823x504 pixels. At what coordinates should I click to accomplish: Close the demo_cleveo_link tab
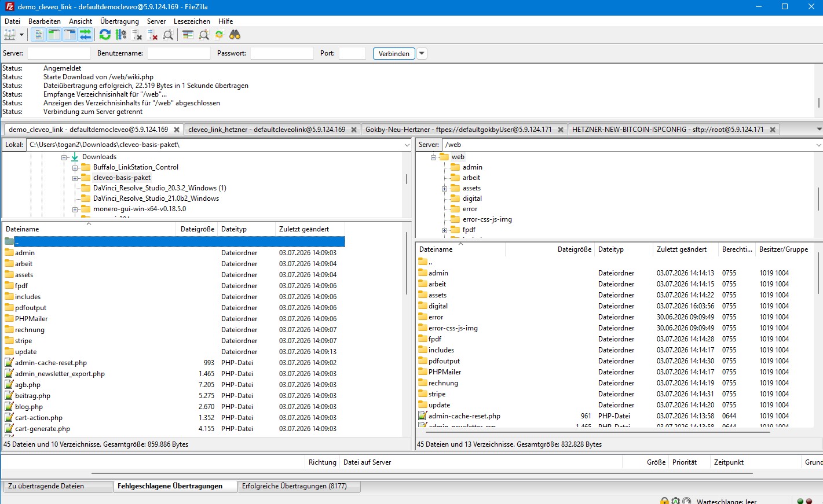coord(177,130)
